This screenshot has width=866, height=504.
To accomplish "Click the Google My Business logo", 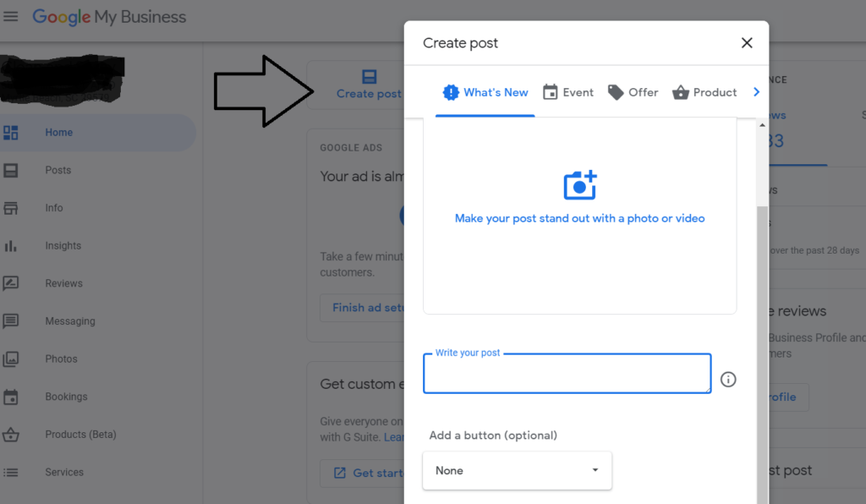I will click(x=109, y=17).
